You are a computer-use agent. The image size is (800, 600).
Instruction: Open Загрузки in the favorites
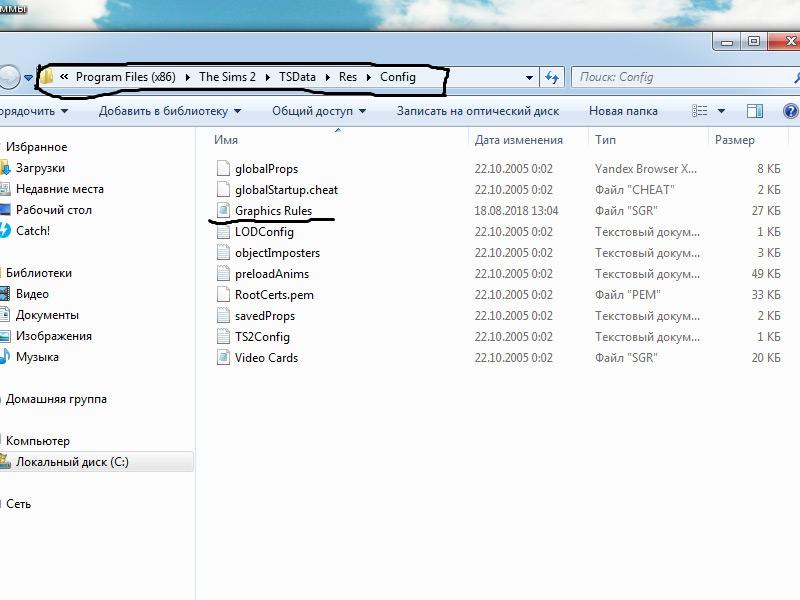coord(40,168)
